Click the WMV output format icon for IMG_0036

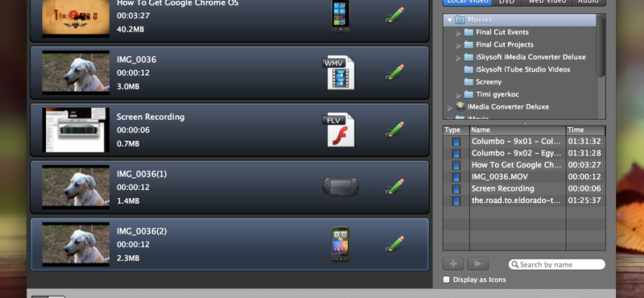pos(338,72)
